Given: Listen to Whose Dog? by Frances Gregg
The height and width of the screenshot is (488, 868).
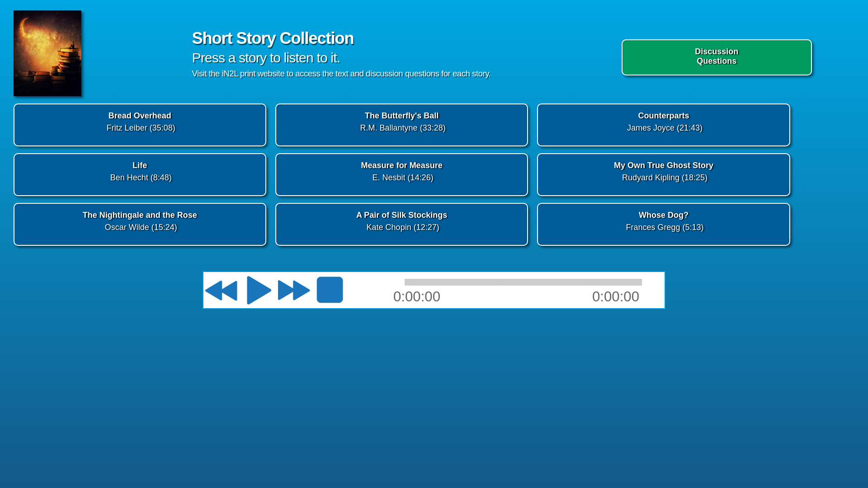Looking at the screenshot, I should [663, 225].
